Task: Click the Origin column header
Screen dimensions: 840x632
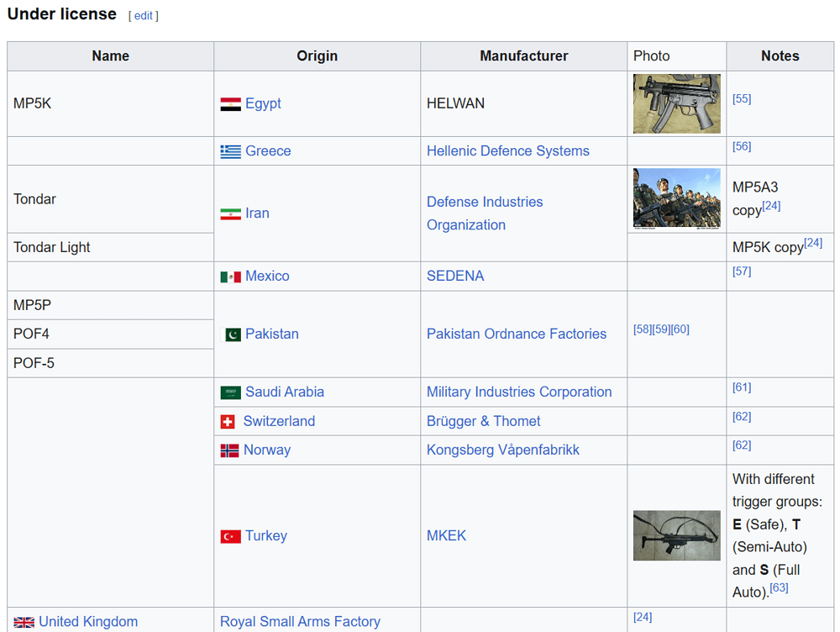Action: [318, 55]
